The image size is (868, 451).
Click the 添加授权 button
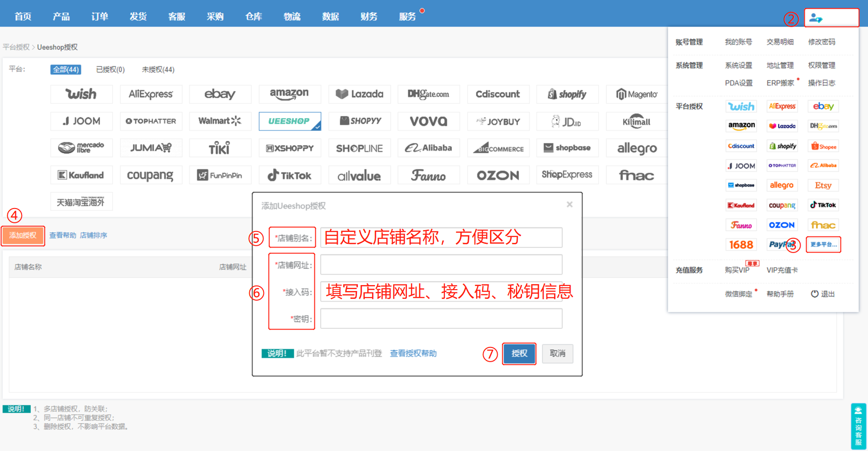tap(23, 236)
